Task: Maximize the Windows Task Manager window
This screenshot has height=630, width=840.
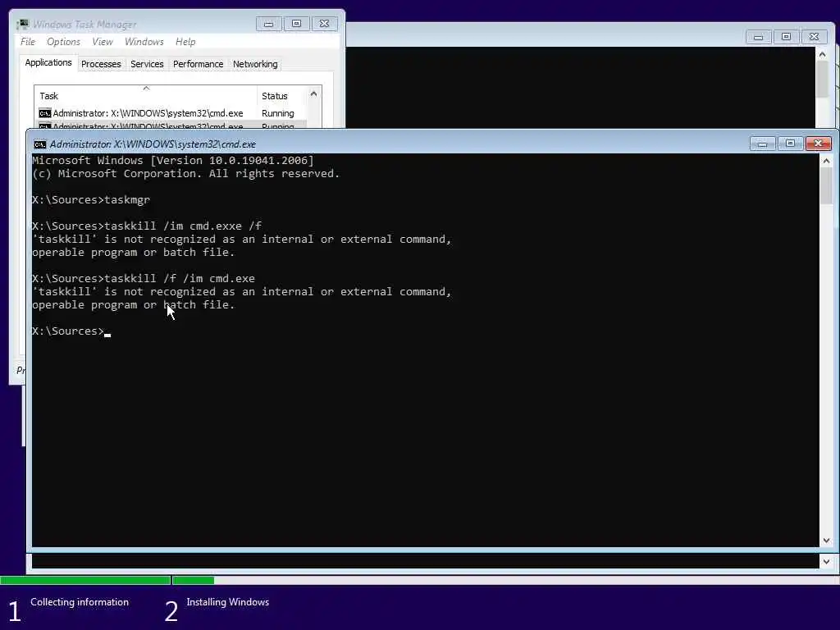Action: 296,24
